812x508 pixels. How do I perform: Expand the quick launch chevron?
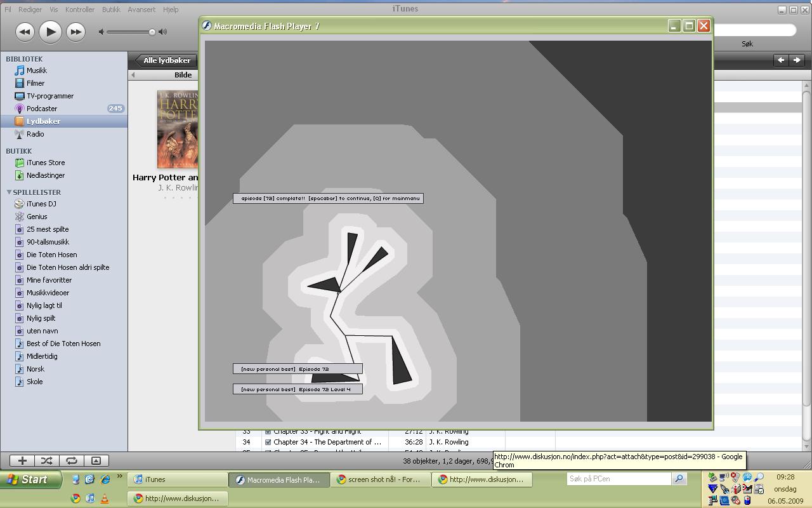[x=119, y=476]
